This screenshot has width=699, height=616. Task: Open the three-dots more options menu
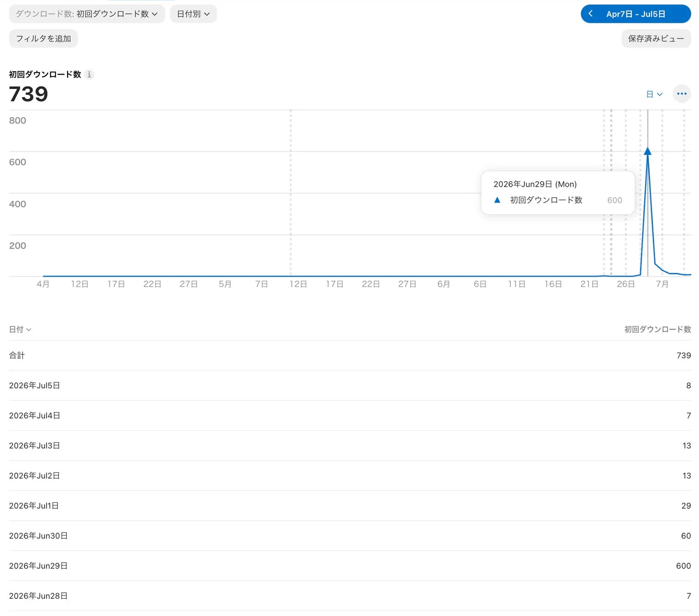(682, 94)
